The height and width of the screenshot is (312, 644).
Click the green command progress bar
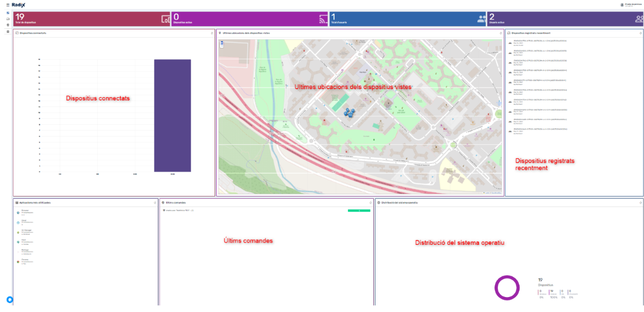tap(359, 211)
